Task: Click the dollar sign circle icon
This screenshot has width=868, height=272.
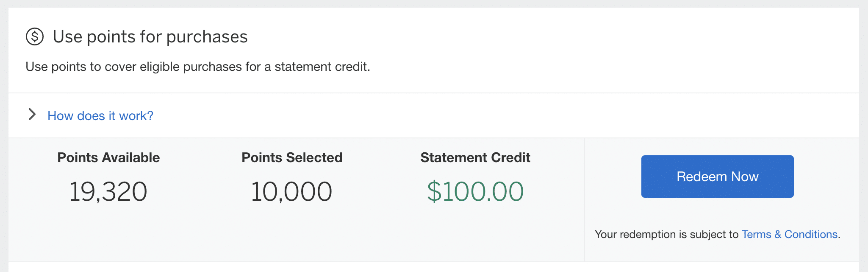Action: (35, 36)
